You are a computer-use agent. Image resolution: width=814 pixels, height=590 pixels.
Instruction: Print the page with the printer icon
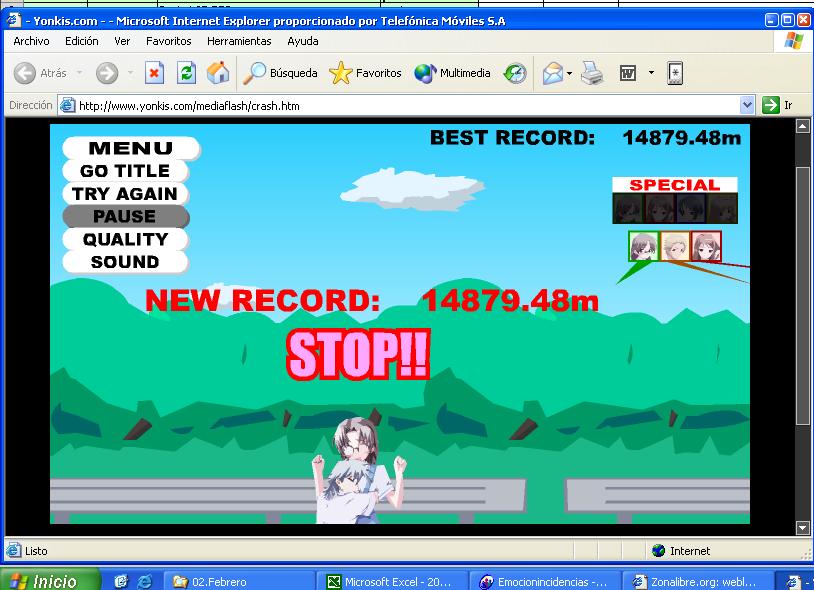[592, 73]
